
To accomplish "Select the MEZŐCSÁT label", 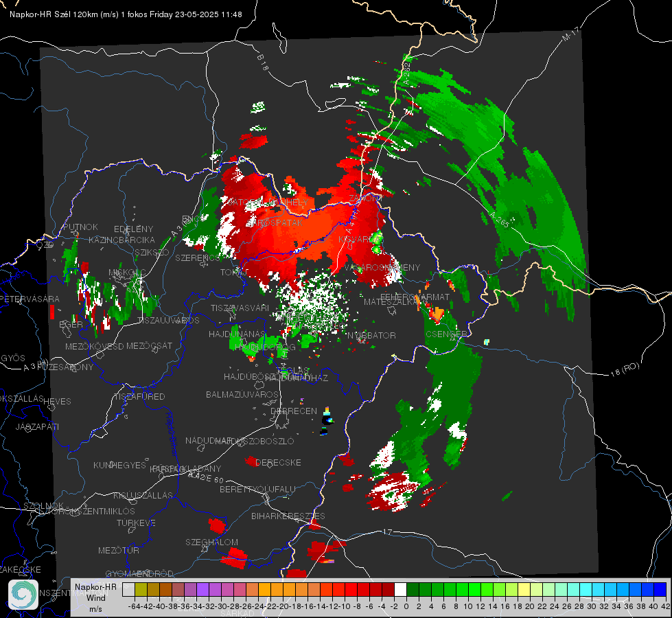I will [x=149, y=345].
